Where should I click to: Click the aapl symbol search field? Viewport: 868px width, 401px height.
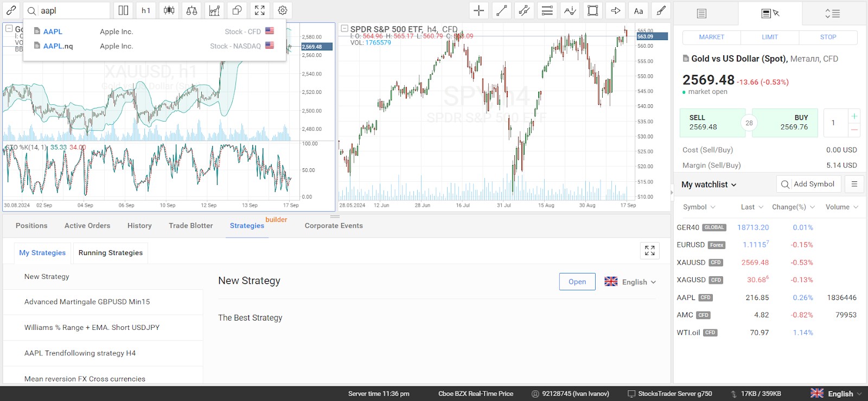[73, 10]
